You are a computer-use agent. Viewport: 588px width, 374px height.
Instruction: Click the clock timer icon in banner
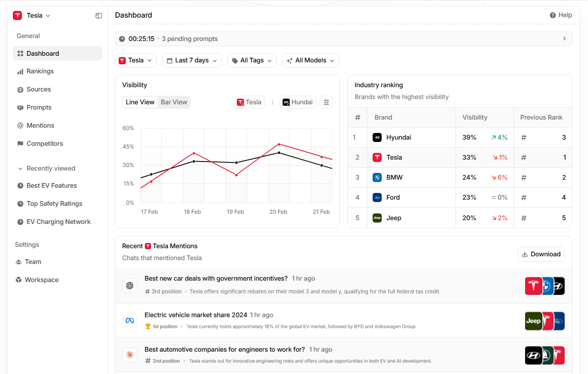(x=122, y=39)
